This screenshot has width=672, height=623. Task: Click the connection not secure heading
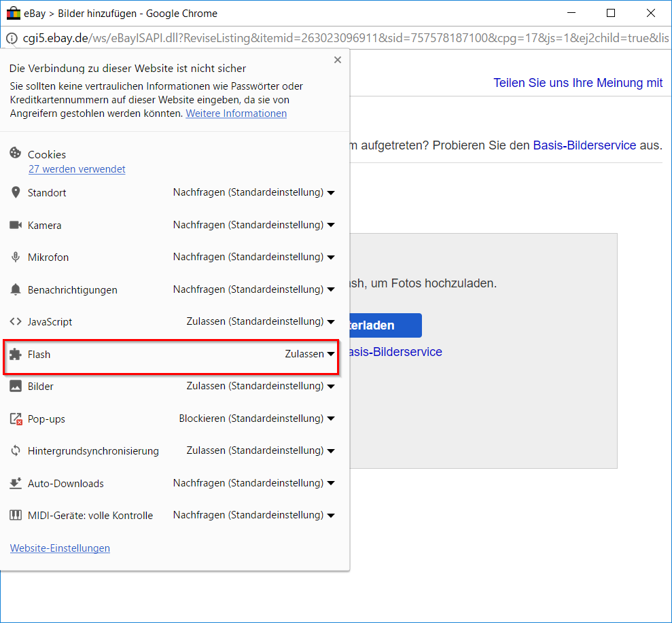(128, 69)
